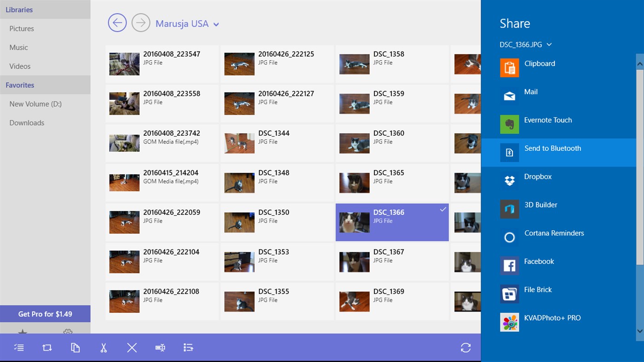Click the favorites star icon above the toolbar
644x362 pixels.
click(x=23, y=332)
